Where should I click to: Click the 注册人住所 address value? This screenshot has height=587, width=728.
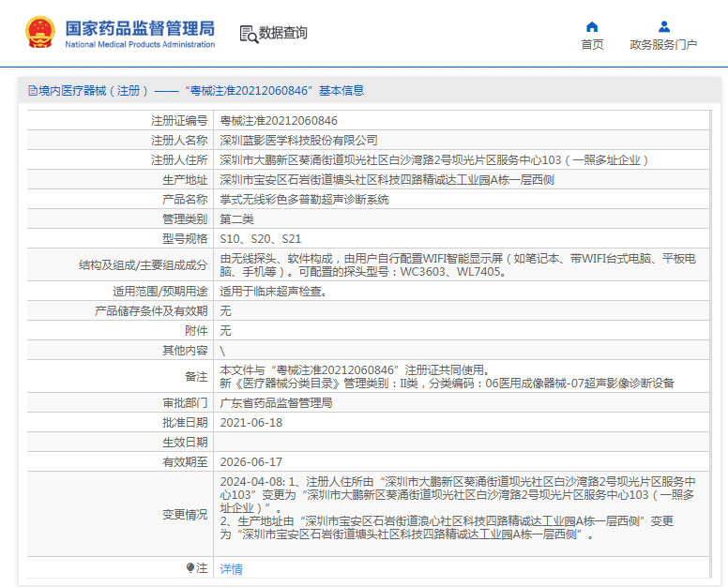click(434, 160)
